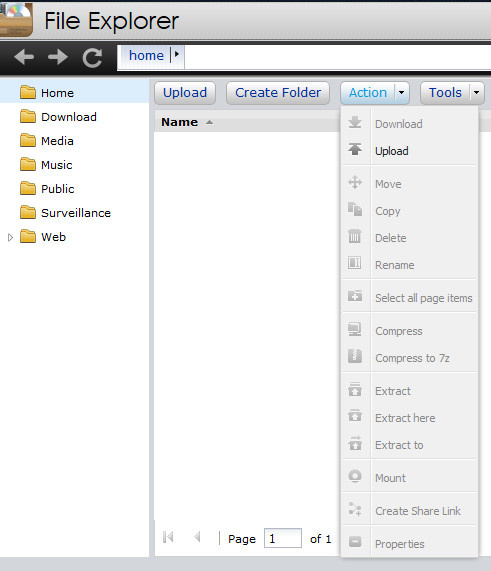This screenshot has height=571, width=491.
Task: Click the Music folder icon
Action: point(28,165)
